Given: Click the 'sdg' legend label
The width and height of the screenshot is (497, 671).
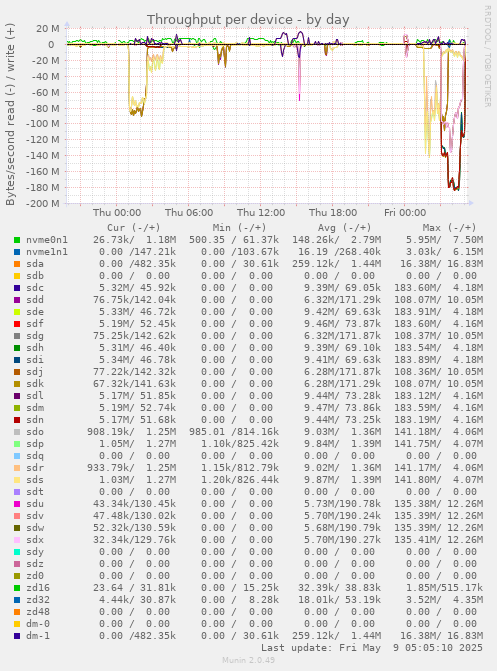Looking at the screenshot, I should pos(35,336).
